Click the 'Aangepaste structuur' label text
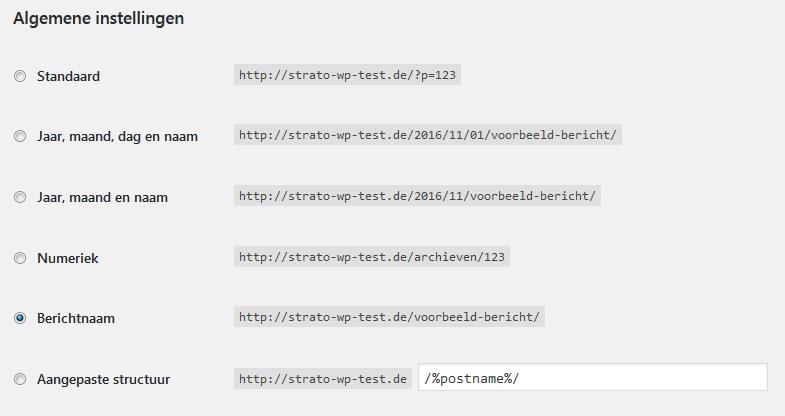The image size is (785, 416). tap(103, 380)
